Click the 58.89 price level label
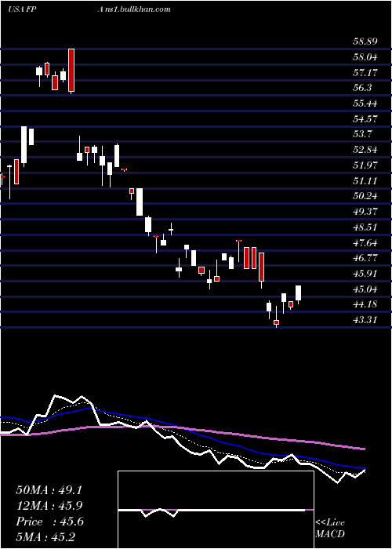Screen dimensions: 392x549 click(365, 42)
